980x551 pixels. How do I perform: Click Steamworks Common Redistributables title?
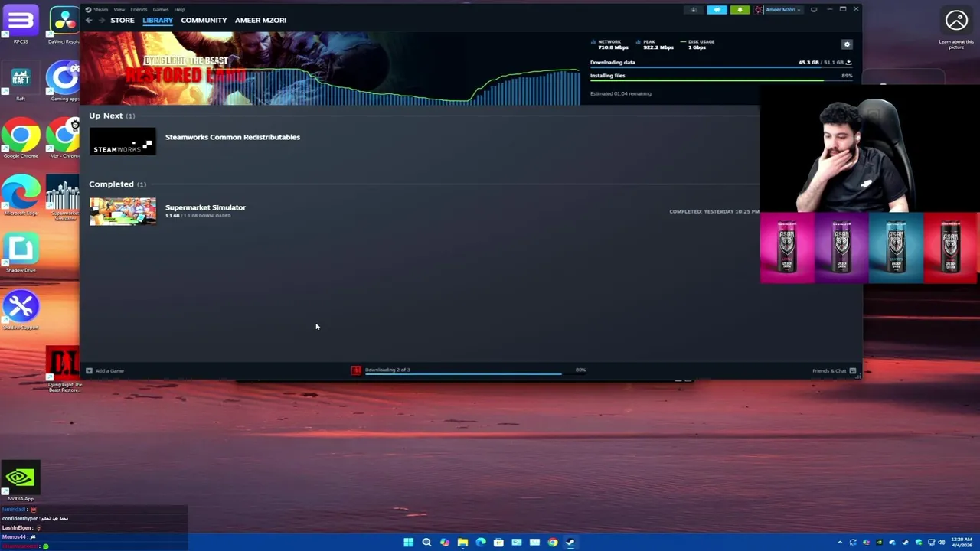pyautogui.click(x=233, y=137)
